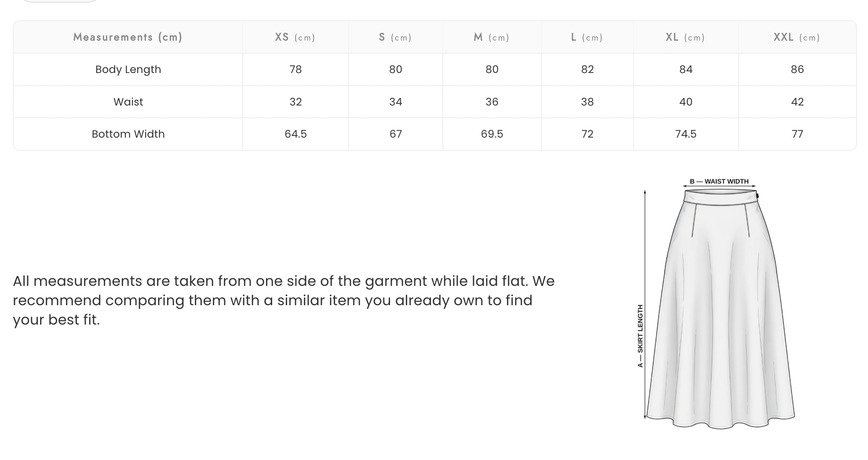The image size is (868, 460).
Task: Click the A — SKIRT LENGTH vertical label
Action: [x=640, y=336]
